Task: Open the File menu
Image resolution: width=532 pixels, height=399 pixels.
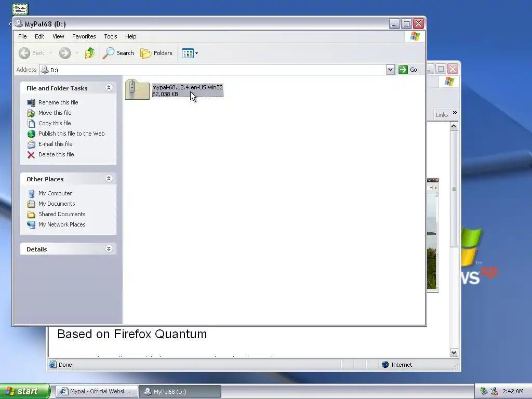Action: 22,36
